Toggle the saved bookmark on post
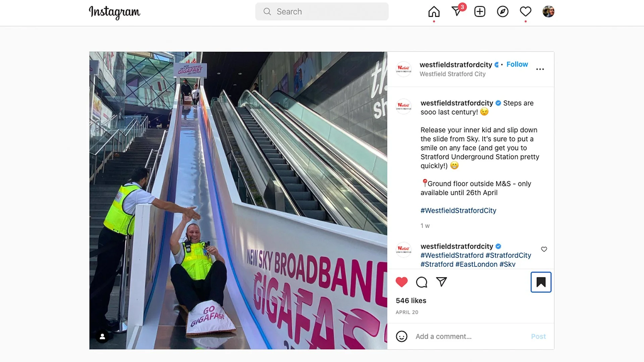Viewport: 644px width, 362px height. [541, 282]
